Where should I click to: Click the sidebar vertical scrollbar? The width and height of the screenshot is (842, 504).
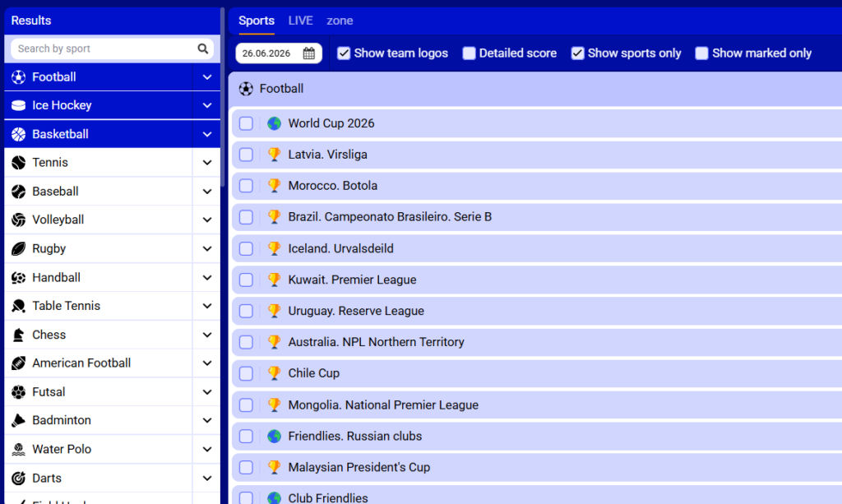[222, 97]
